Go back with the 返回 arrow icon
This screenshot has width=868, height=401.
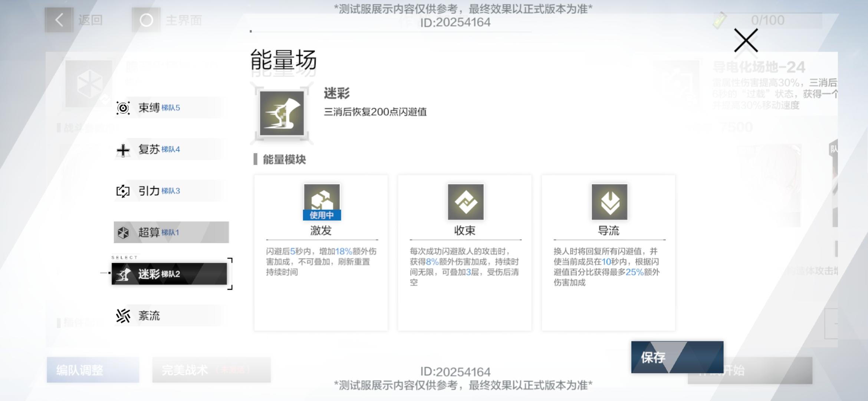pyautogui.click(x=59, y=20)
